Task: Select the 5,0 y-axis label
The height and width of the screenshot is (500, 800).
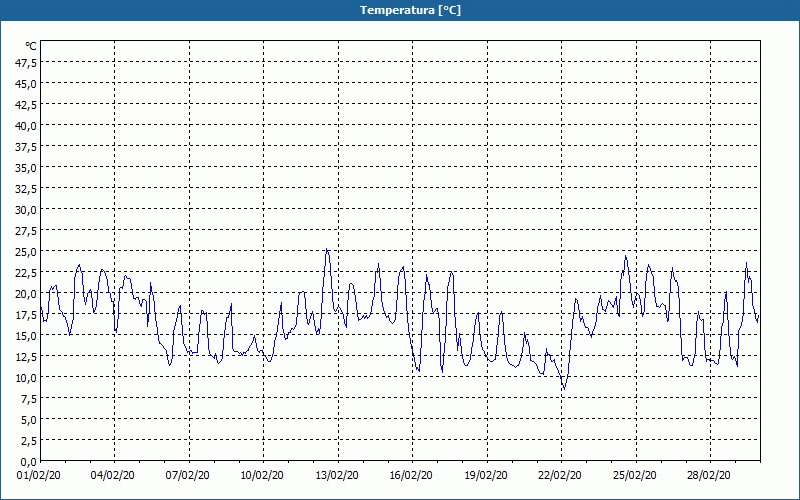Action: [29, 420]
